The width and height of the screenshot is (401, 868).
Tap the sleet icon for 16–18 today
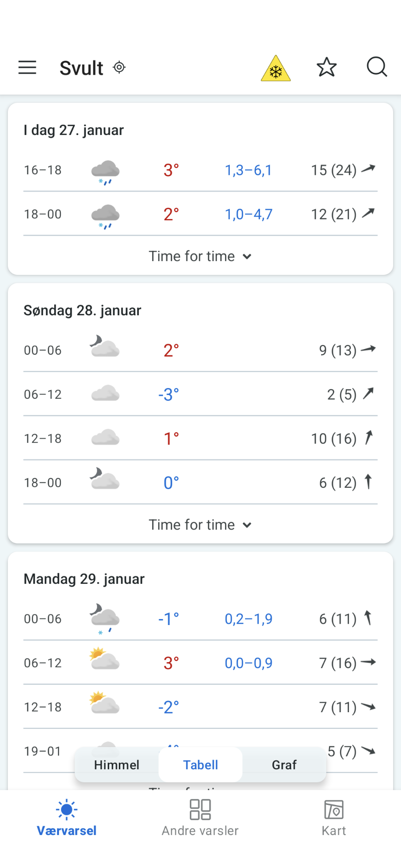105,172
